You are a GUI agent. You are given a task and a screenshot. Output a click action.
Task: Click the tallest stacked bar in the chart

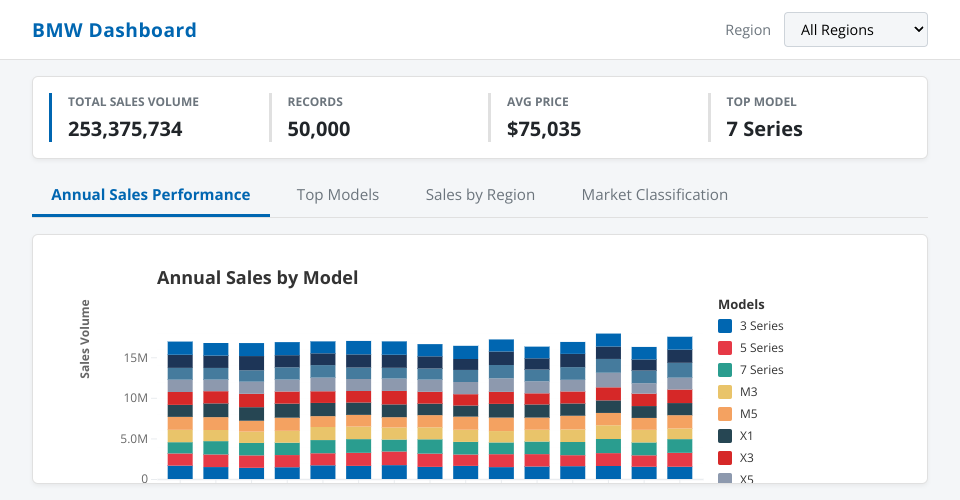[x=608, y=406]
